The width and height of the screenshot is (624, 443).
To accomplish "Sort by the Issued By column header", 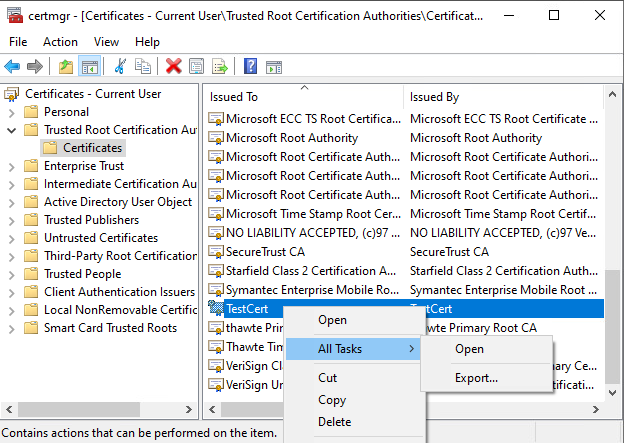I will (x=504, y=97).
